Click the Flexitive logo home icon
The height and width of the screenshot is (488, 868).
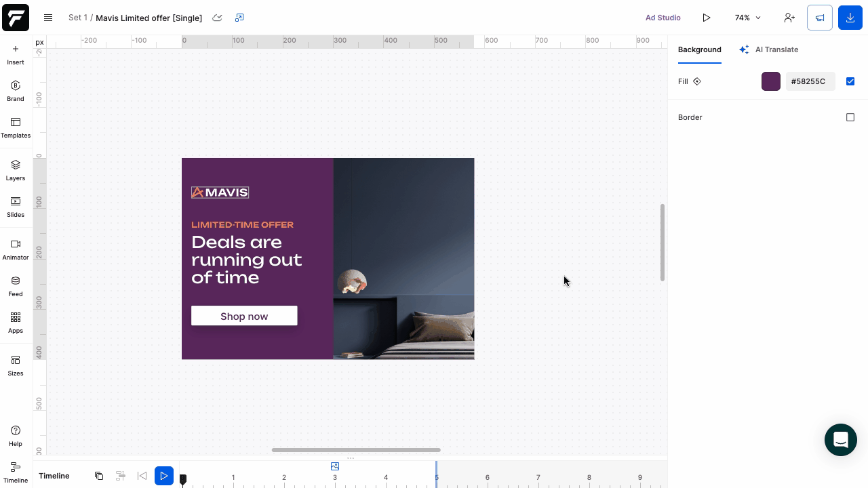(x=16, y=18)
